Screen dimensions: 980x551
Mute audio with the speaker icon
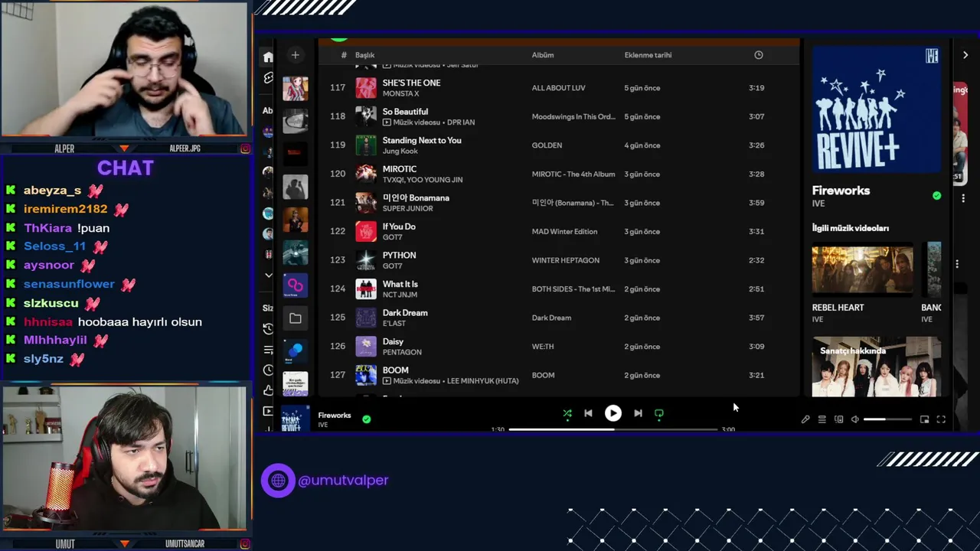pos(855,419)
